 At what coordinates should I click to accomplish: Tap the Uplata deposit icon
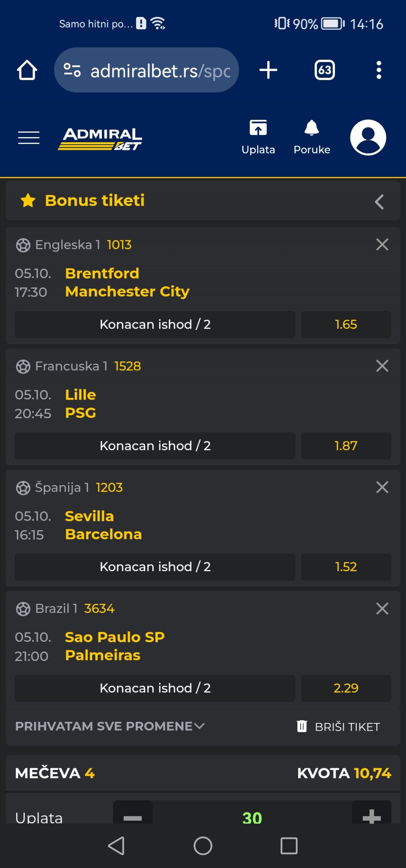click(x=258, y=137)
